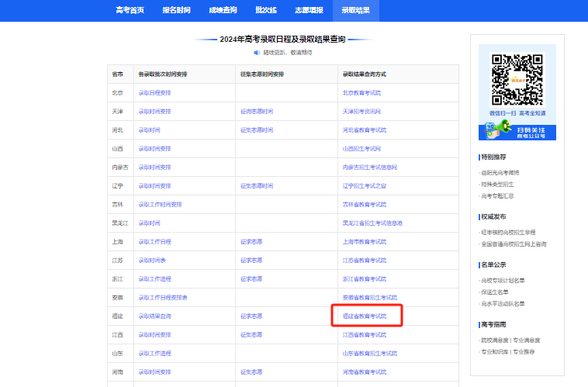Open 辽宁 征集志愿时间 link
The width and height of the screenshot is (588, 387).
(257, 186)
